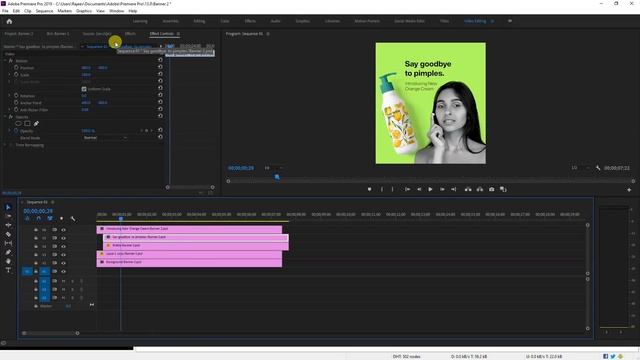Switch to the Effects panel tab
The image size is (640, 360).
click(x=130, y=33)
